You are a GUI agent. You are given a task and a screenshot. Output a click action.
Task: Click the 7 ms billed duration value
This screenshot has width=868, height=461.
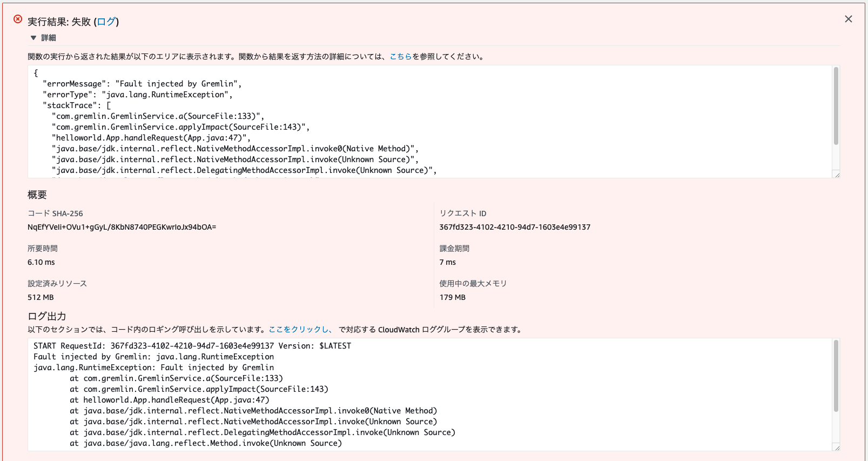click(x=447, y=262)
